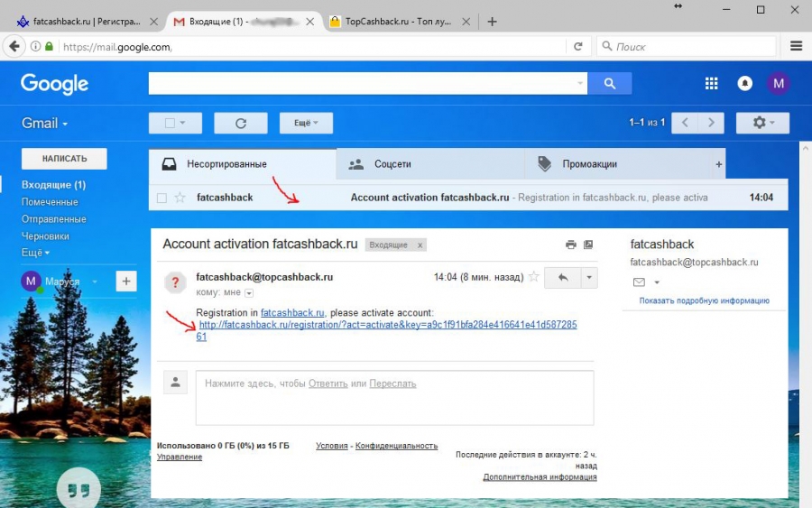Viewport: 812px width, 508px height.
Task: Click the Переслать link in the reply box
Action: pos(392,383)
